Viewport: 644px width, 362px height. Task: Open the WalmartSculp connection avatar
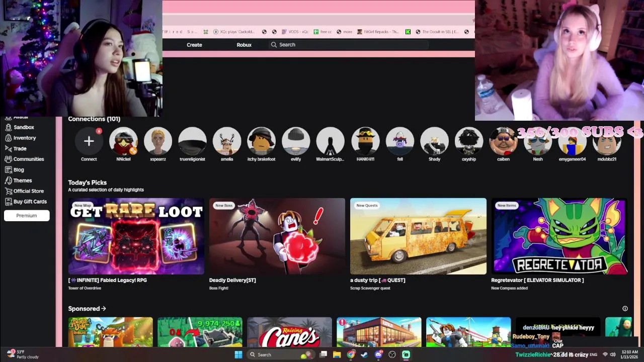[330, 141]
